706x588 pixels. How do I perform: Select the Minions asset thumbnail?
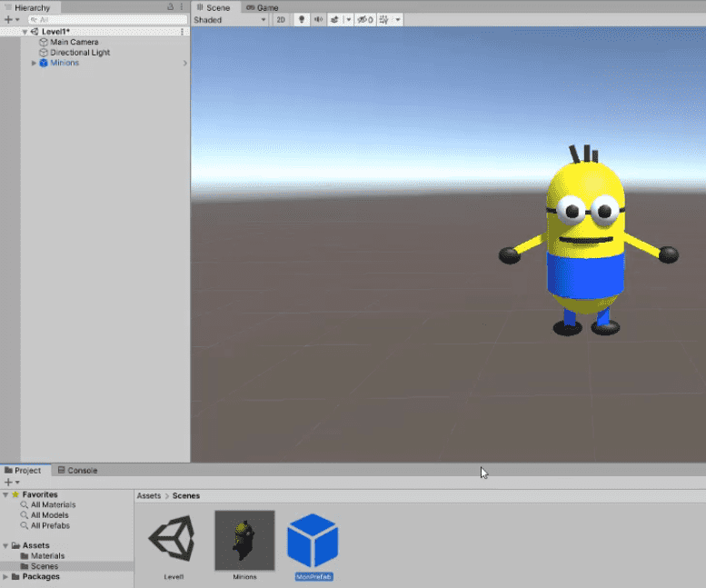coord(244,540)
